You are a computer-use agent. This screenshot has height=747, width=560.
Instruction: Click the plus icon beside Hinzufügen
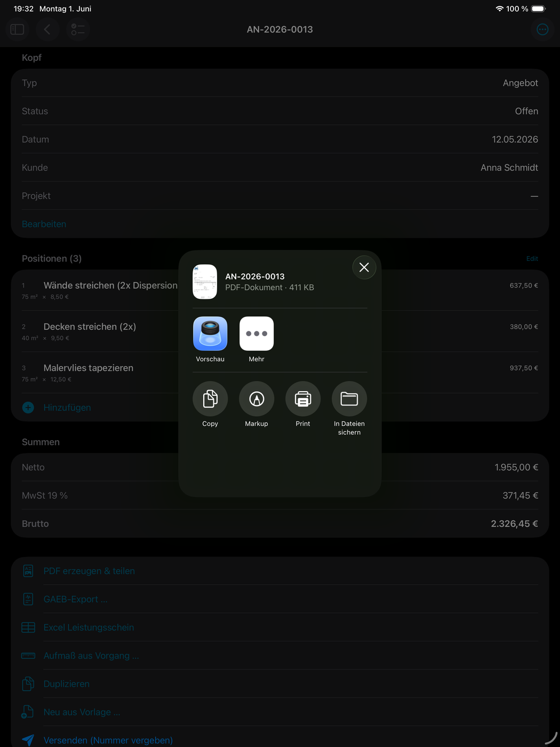click(x=28, y=408)
